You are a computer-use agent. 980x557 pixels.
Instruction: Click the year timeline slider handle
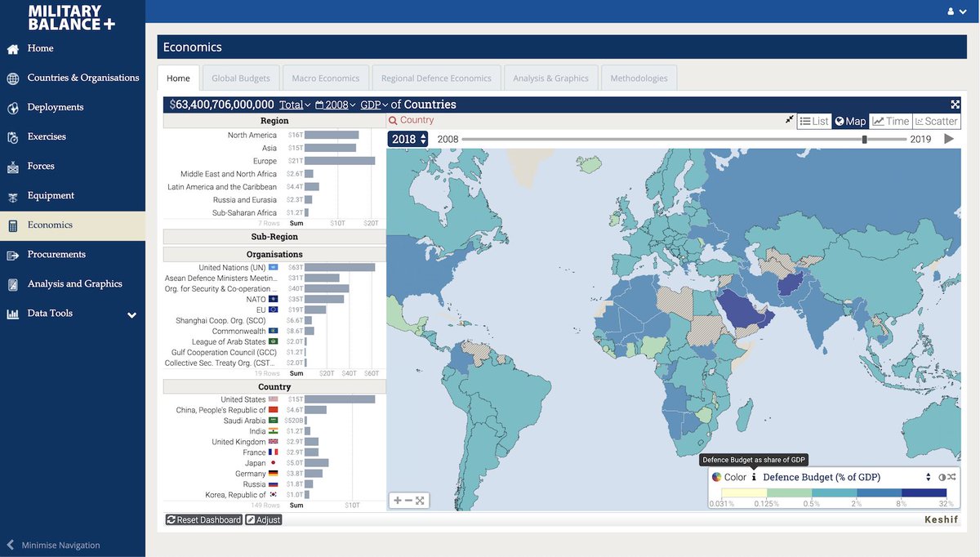tap(865, 139)
